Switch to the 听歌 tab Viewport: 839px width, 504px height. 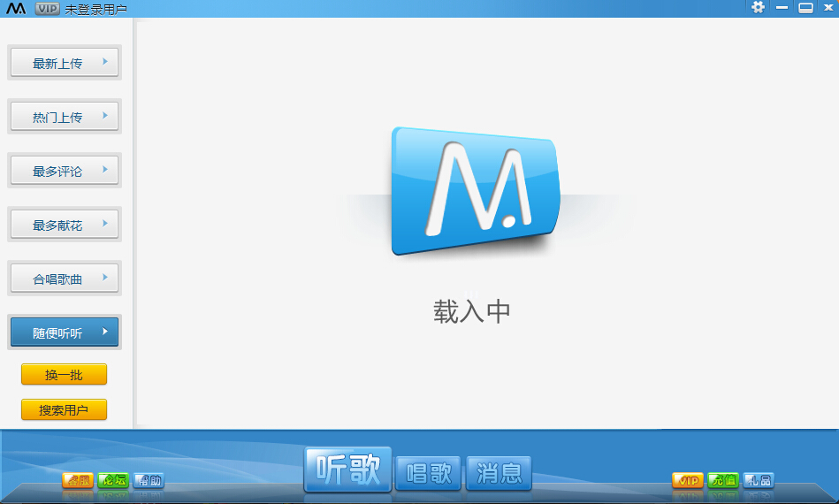(347, 470)
